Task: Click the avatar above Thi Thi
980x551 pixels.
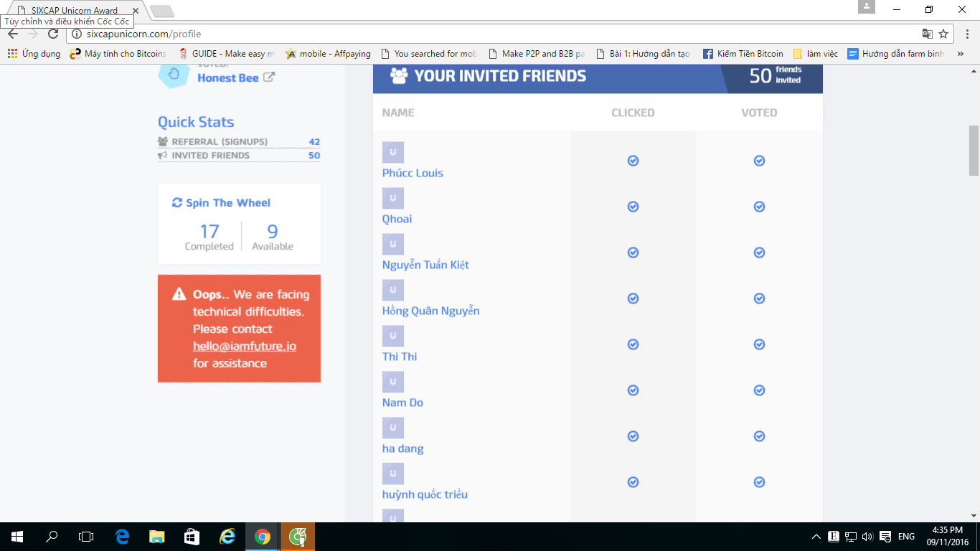Action: click(393, 336)
